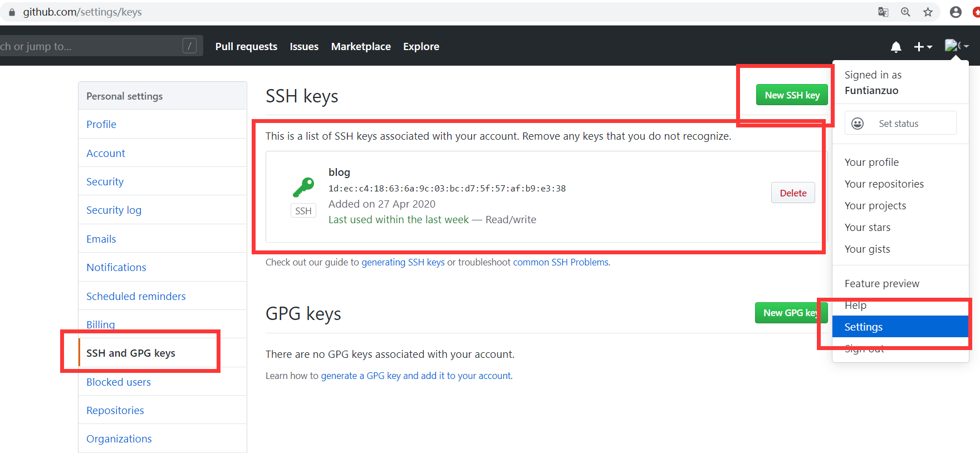This screenshot has height=453, width=980.
Task: Open Pull requests in top navigation
Action: coord(246,47)
